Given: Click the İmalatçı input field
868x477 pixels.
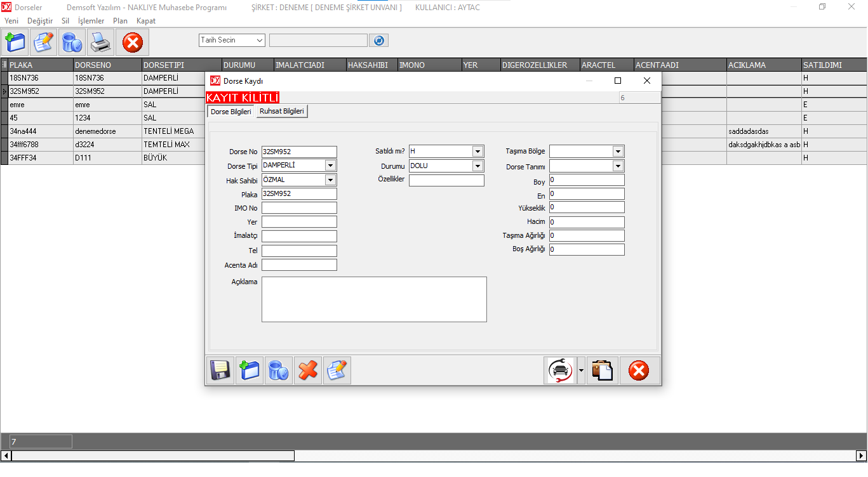Looking at the screenshot, I should tap(299, 237).
